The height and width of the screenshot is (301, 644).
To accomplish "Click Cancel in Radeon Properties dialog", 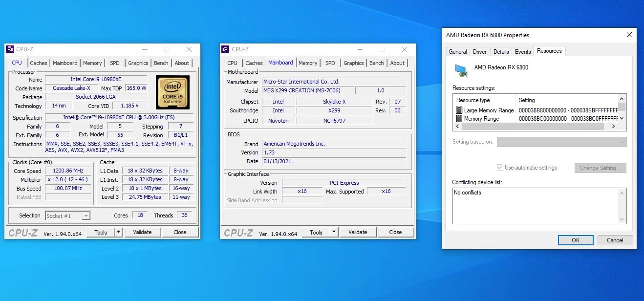I will (x=615, y=240).
